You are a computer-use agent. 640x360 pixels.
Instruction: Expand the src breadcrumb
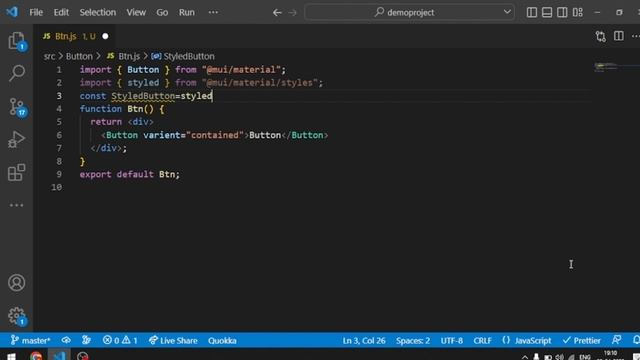click(x=49, y=56)
